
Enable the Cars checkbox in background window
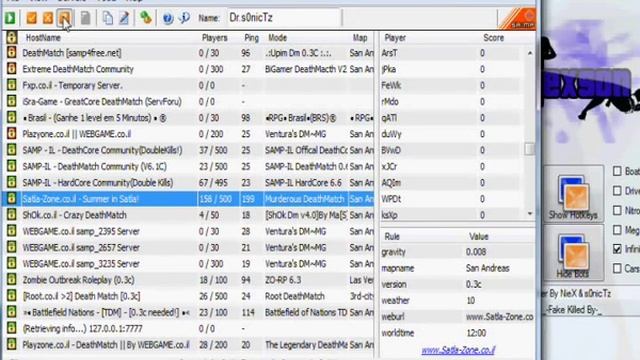tap(617, 268)
